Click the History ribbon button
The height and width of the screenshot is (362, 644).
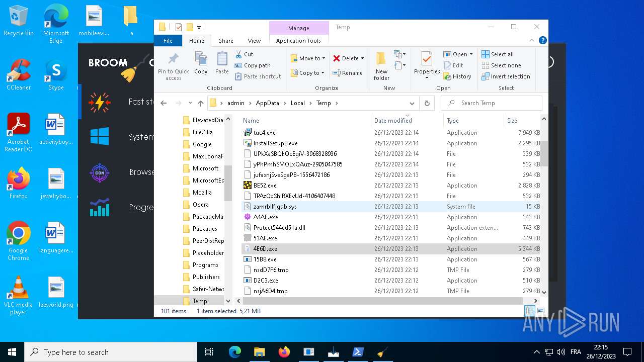coord(457,76)
